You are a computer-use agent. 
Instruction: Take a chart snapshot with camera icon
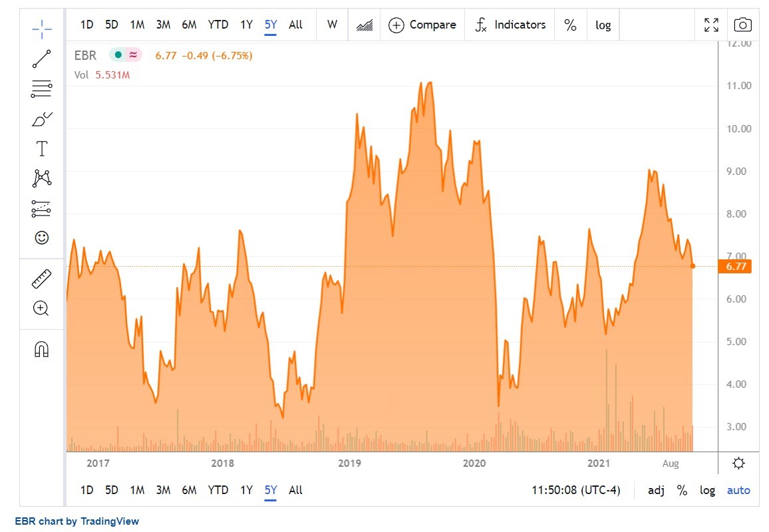click(x=742, y=25)
